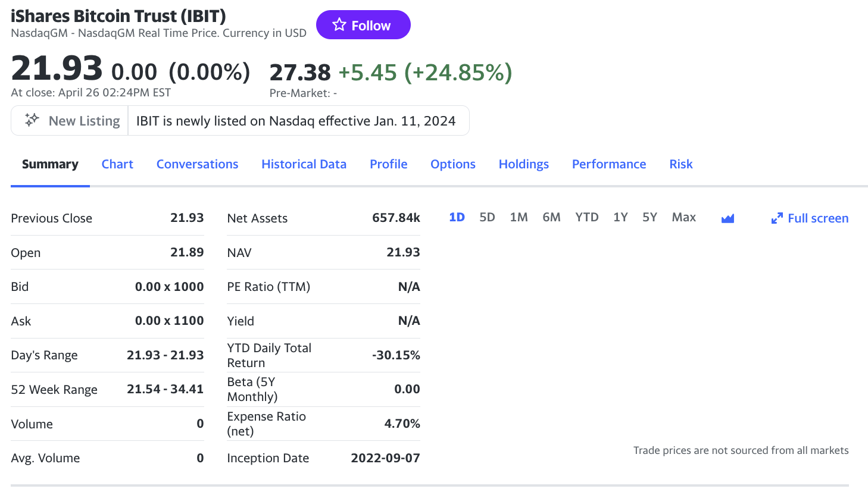868x495 pixels.
Task: Click the At close April 26 timestamp
Action: tap(91, 93)
